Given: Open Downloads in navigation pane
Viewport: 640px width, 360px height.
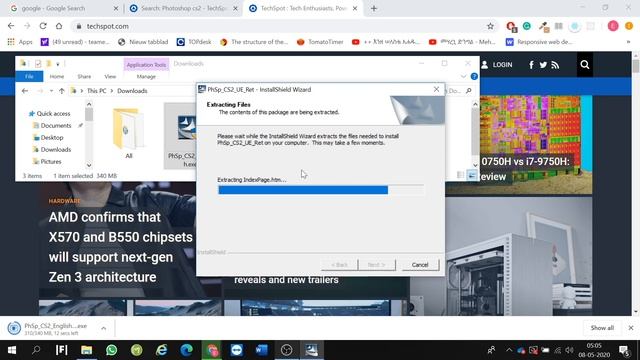Looking at the screenshot, I should point(56,149).
